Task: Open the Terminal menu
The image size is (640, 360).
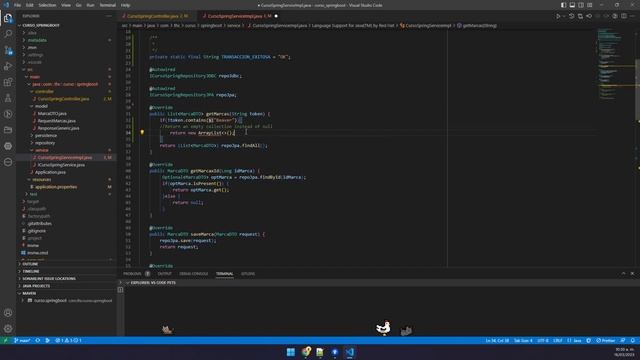Action: [x=108, y=5]
